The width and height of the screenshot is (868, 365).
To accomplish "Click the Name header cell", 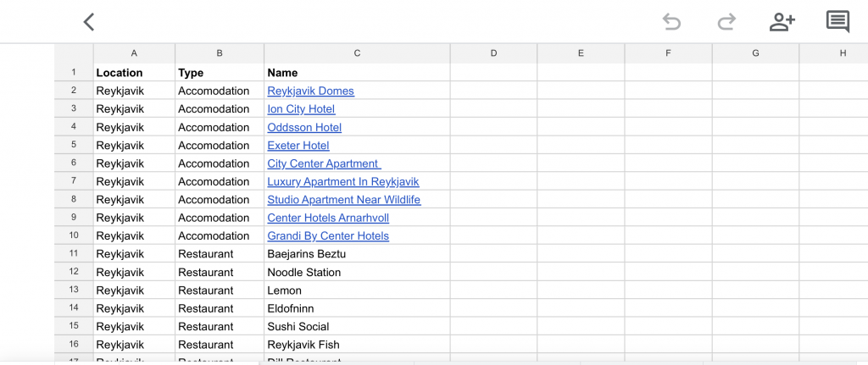I will [357, 73].
